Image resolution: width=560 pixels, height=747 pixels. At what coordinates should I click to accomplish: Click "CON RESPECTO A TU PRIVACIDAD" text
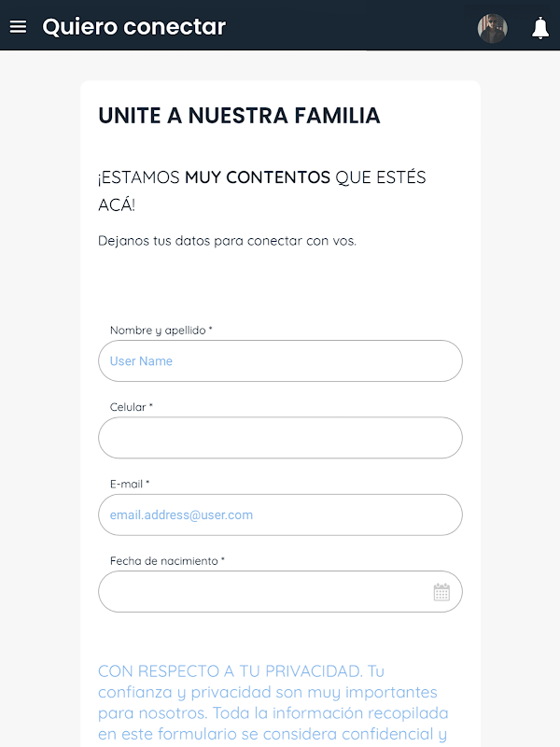click(x=230, y=671)
